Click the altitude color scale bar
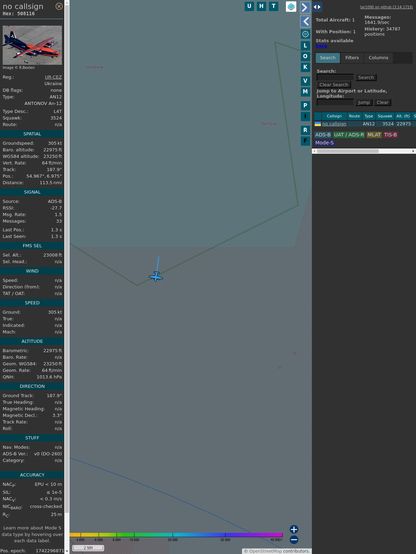Screen dimensions: 416x554 pyautogui.click(x=176, y=535)
